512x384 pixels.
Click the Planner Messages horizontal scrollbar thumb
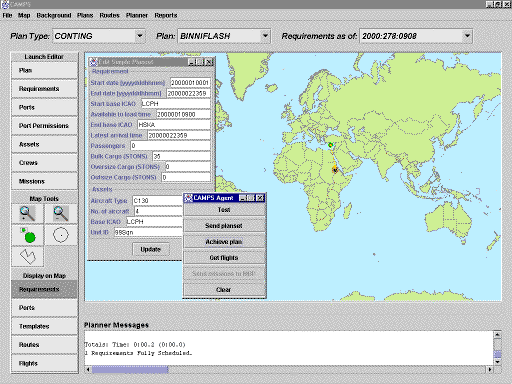click(130, 369)
